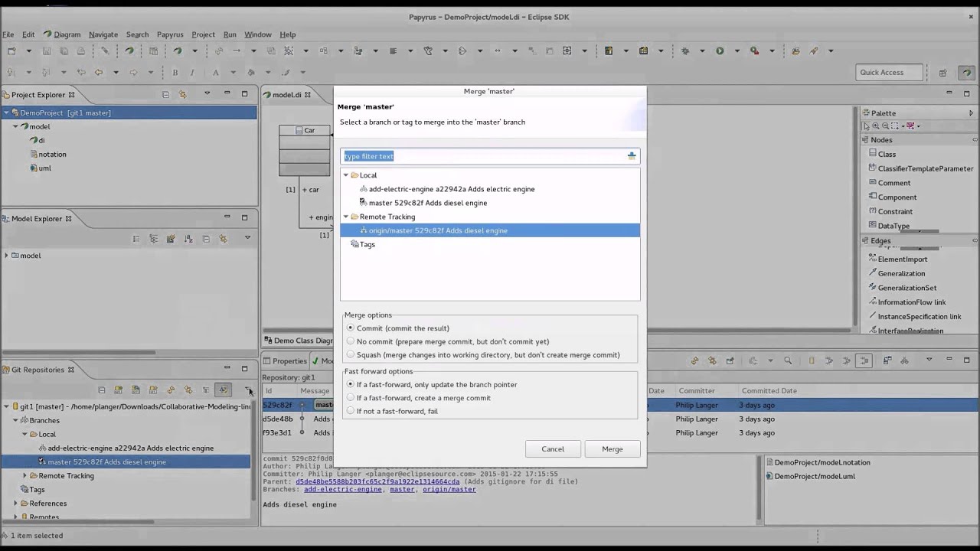Toggle Link with Editor in Project Explorer

[182, 94]
